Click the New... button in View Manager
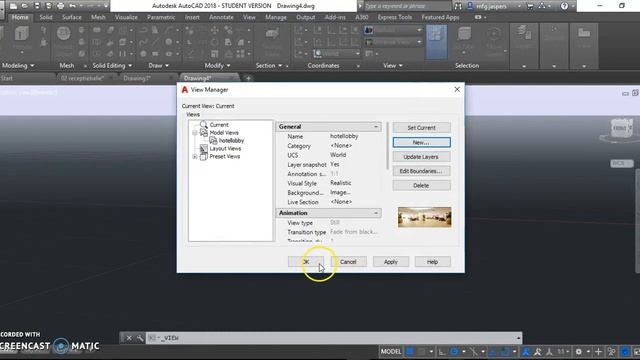Screen dimensions: 640x360 421,142
